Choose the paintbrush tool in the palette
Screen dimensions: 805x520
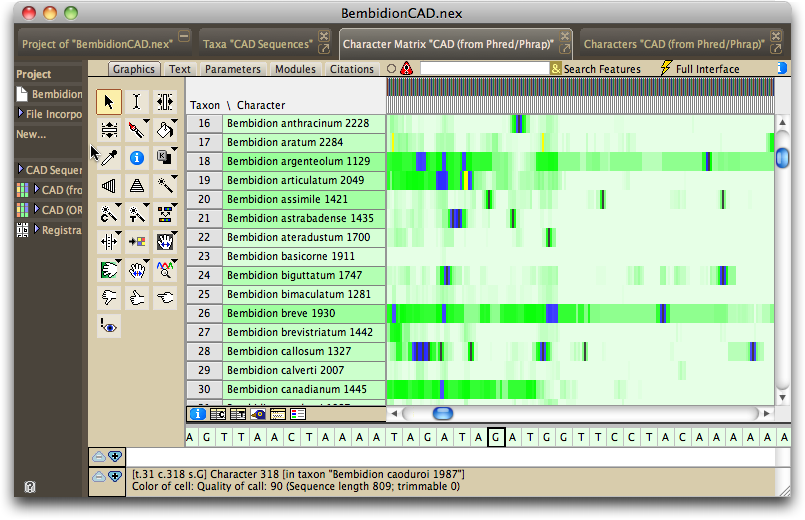[x=137, y=130]
